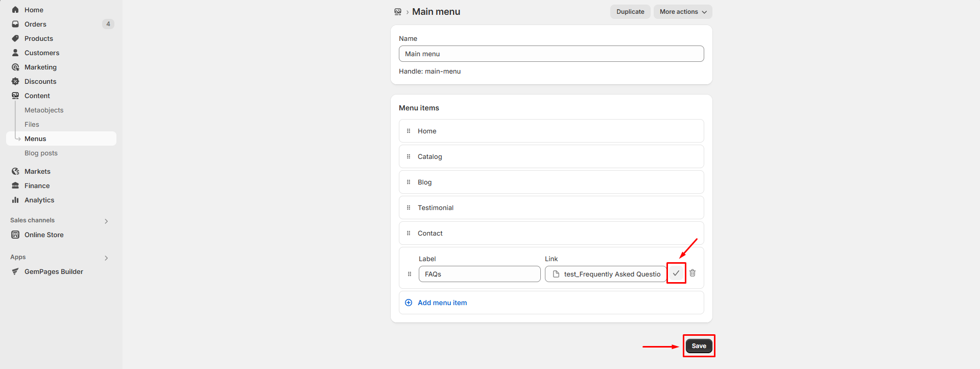Open Metaobjects in the Content submenu
The width and height of the screenshot is (980, 369).
tap(44, 110)
